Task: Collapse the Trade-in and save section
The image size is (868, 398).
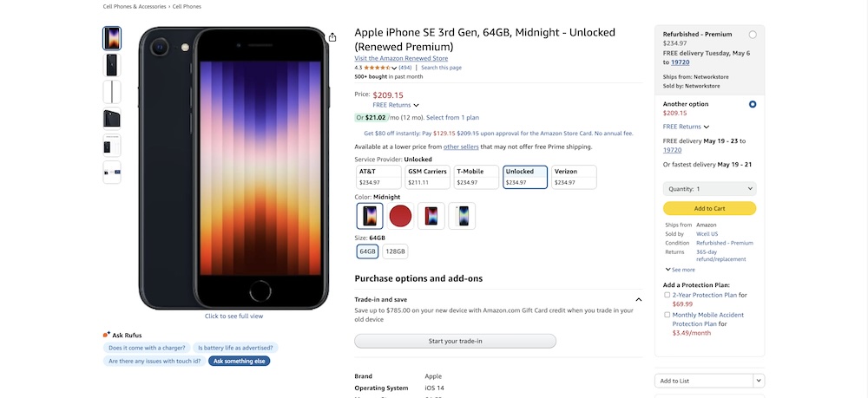Action: pyautogui.click(x=639, y=299)
